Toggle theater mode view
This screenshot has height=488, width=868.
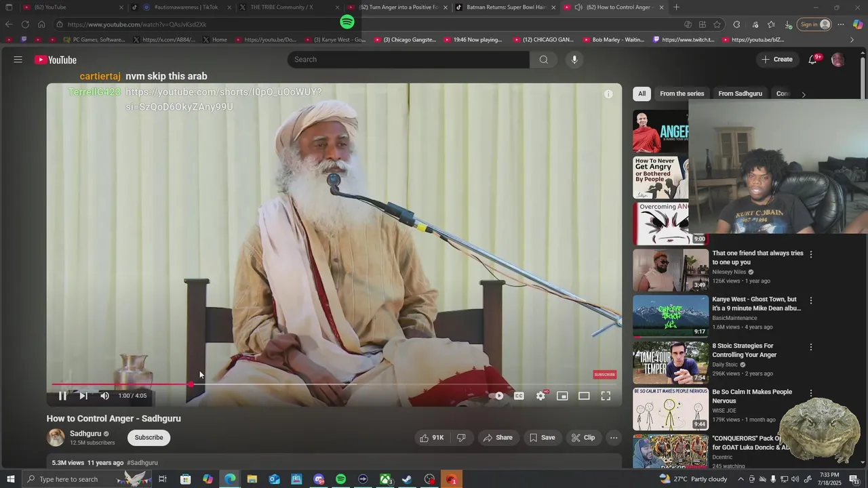coord(584,396)
